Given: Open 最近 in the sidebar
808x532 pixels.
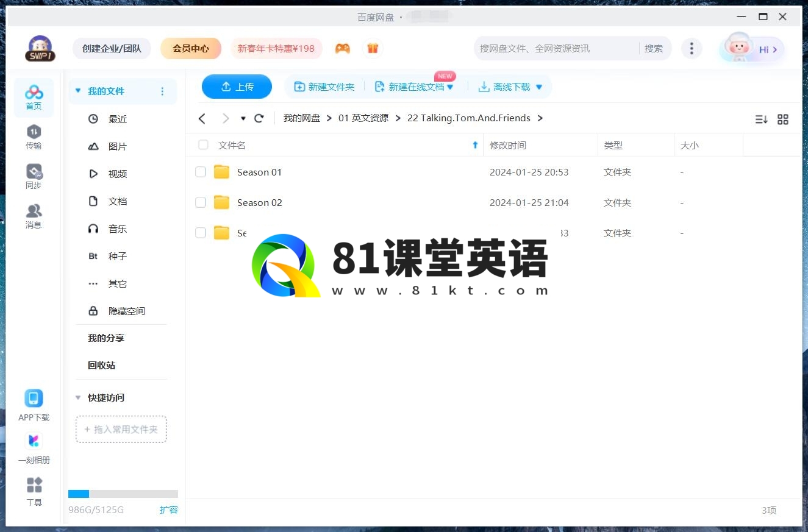Looking at the screenshot, I should pyautogui.click(x=118, y=119).
